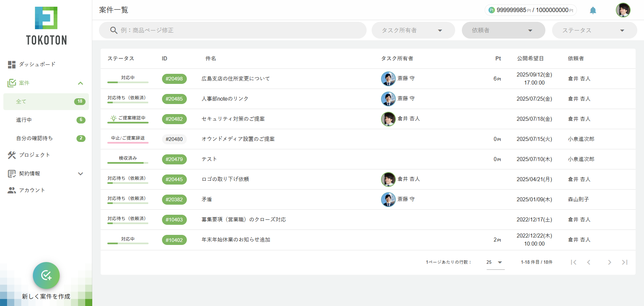
Task: Change rows per page dropdown showing 25
Action: pos(495,262)
